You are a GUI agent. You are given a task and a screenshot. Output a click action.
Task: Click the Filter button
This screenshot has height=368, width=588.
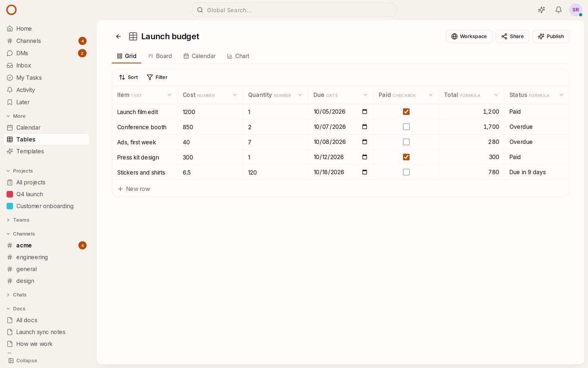click(157, 77)
